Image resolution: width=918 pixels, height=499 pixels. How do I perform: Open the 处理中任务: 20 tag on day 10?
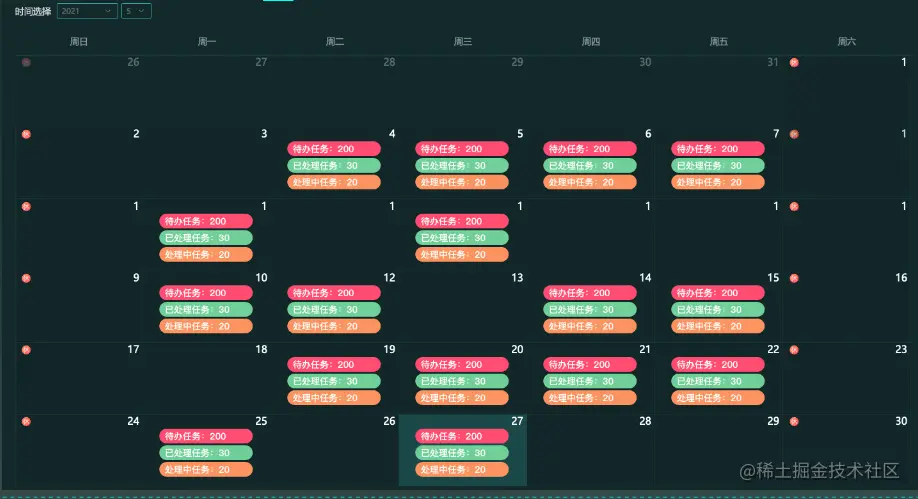[206, 326]
